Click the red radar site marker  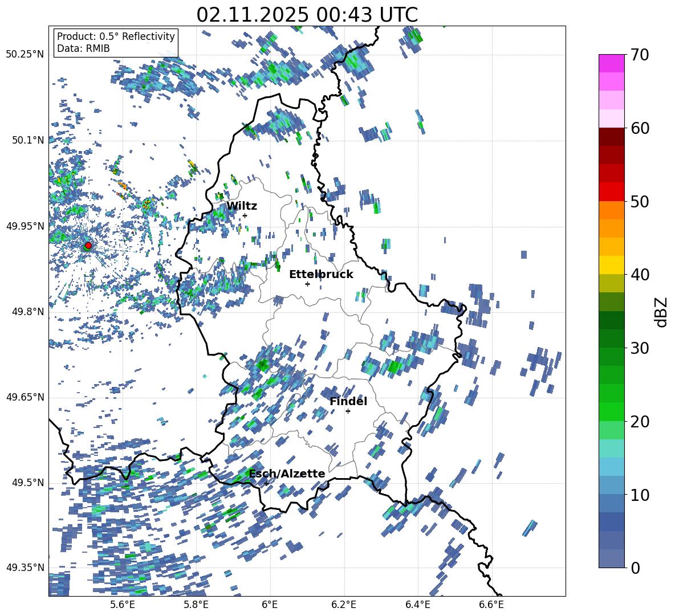tap(88, 246)
